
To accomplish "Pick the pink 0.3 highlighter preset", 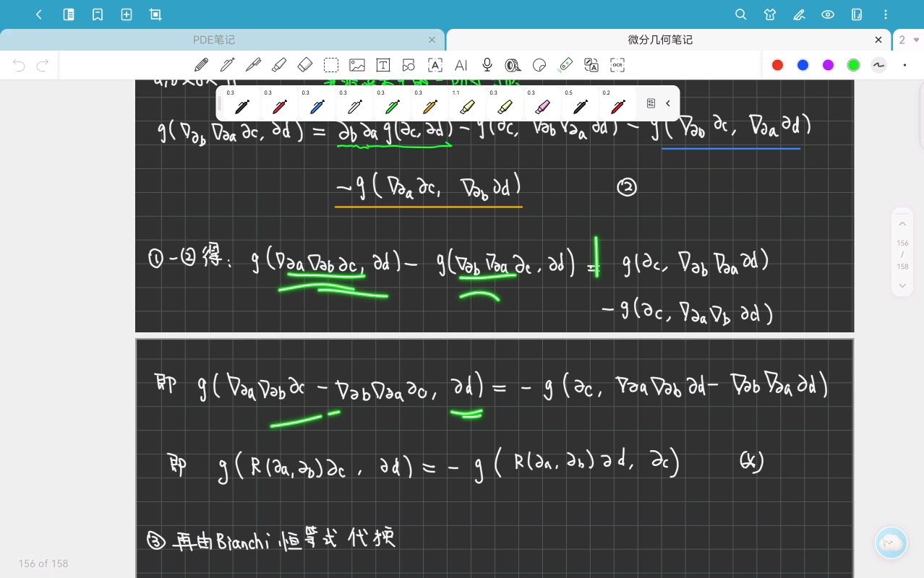I will tap(542, 103).
